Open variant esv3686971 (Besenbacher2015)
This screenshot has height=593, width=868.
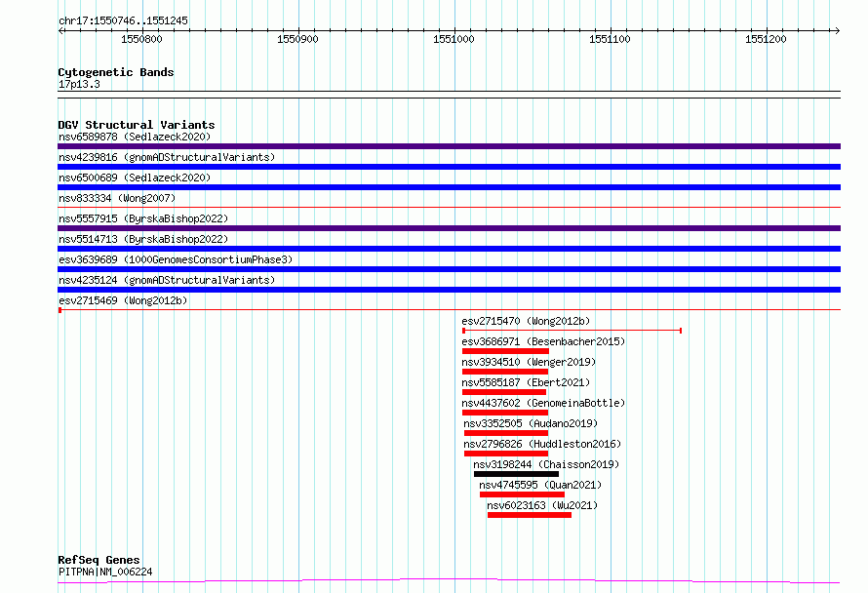(543, 341)
